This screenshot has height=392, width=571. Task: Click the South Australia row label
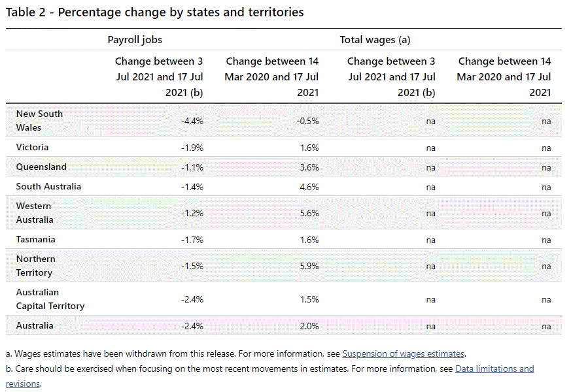48,186
